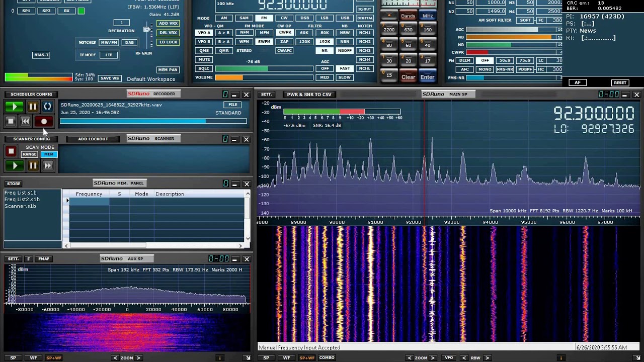Open the info icon in the Aux SP footer
The width and height of the screenshot is (644, 362).
[x=220, y=358]
